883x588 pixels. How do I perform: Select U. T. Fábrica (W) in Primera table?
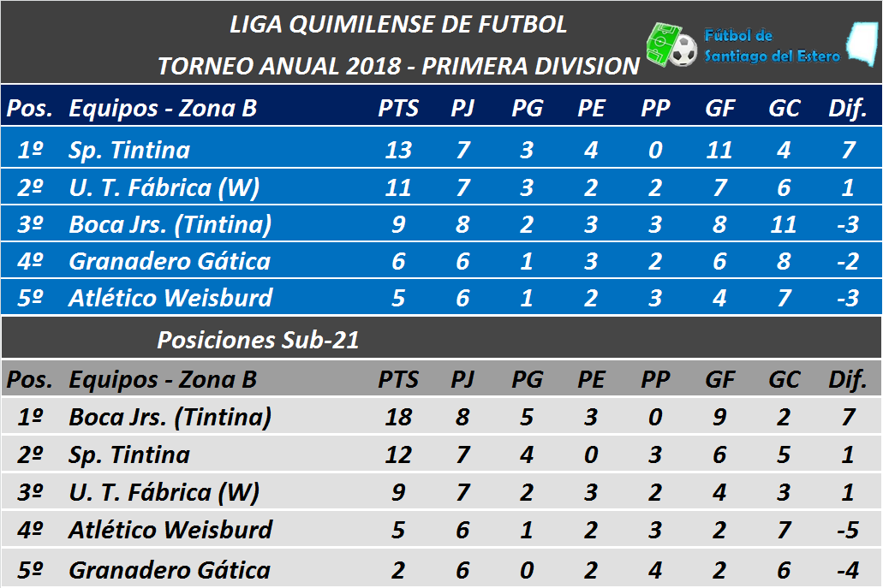[x=164, y=187]
